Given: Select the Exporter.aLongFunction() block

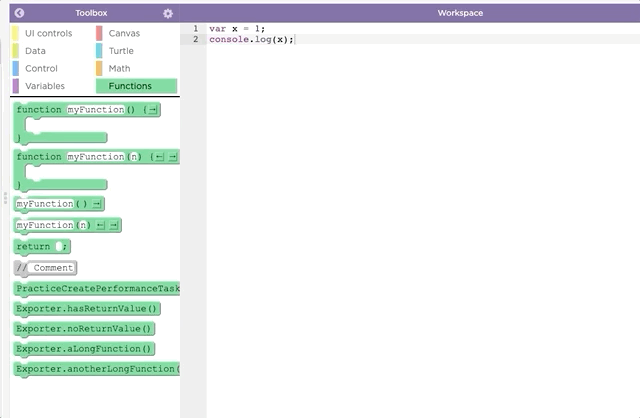Looking at the screenshot, I should [84, 349].
